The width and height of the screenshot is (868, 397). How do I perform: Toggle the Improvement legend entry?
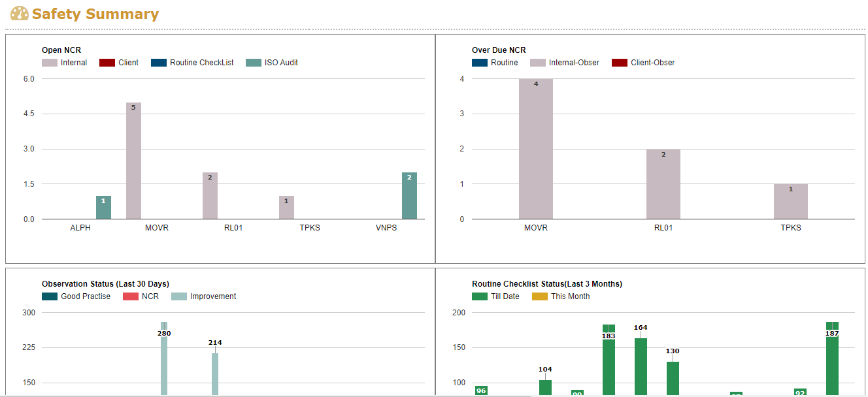pos(204,296)
